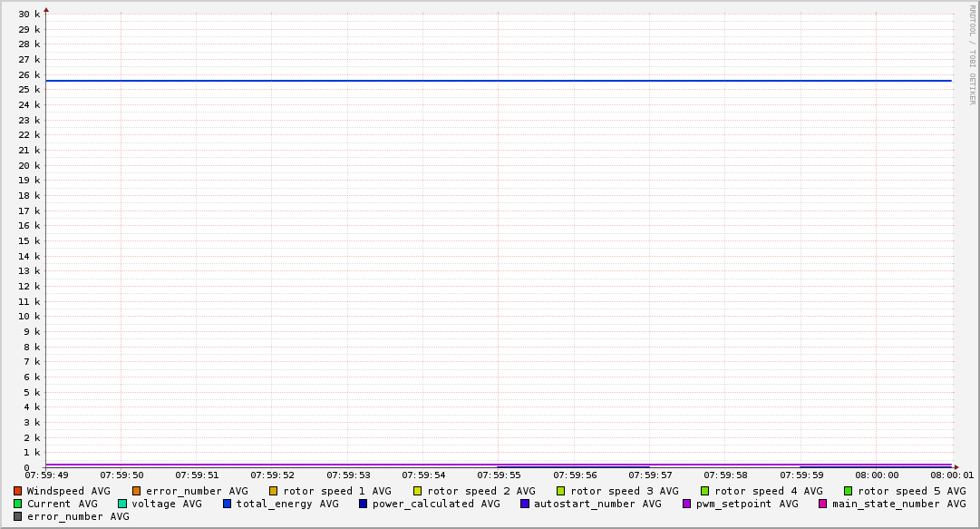The height and width of the screenshot is (529, 980).
Task: Pick the yellow rotor speed 2 AVG swatch
Action: coord(417,491)
